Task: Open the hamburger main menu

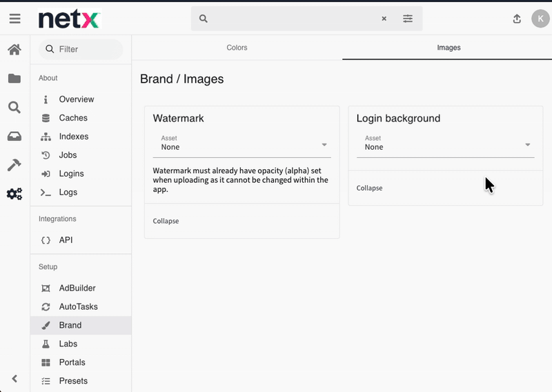Action: 14,19
